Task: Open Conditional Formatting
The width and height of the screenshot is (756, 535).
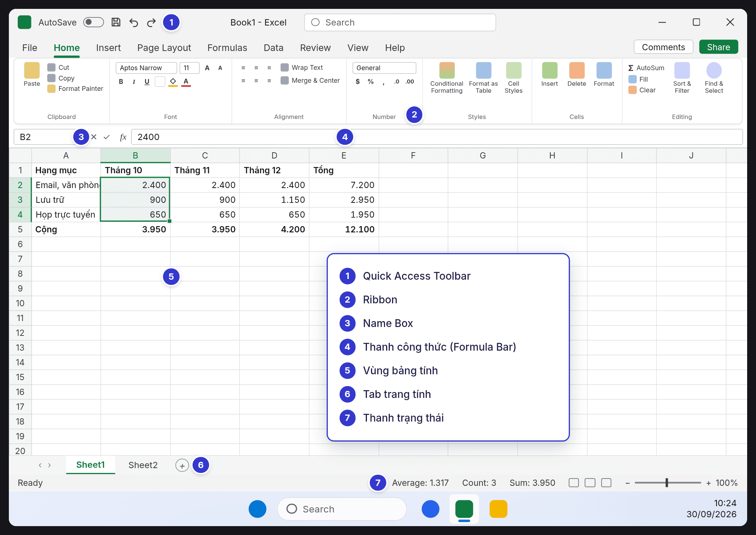Action: pyautogui.click(x=447, y=78)
